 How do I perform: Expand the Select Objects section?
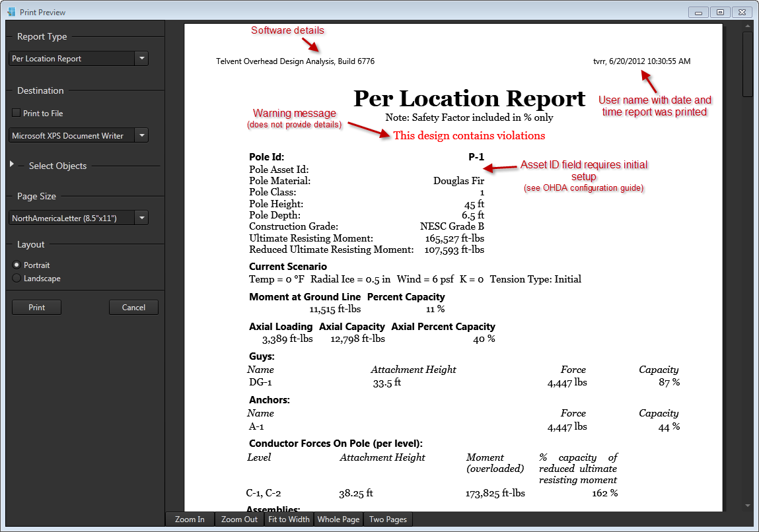[12, 164]
